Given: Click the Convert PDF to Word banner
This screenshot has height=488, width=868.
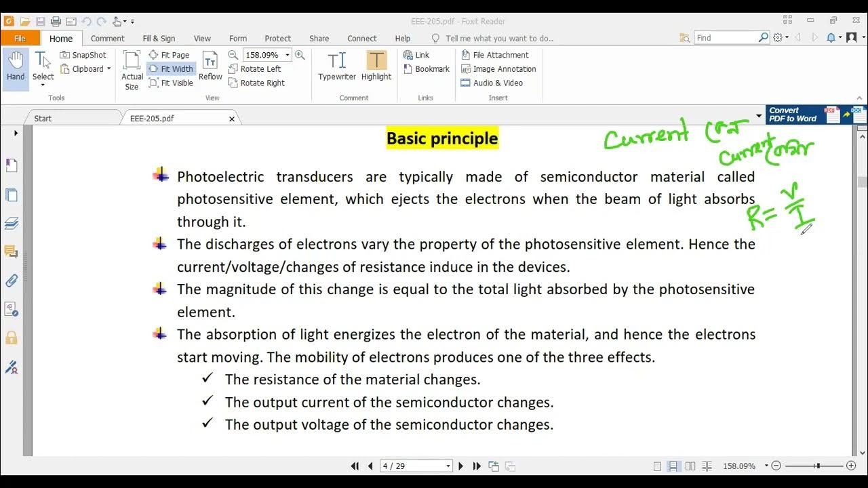Looking at the screenshot, I should coord(816,115).
